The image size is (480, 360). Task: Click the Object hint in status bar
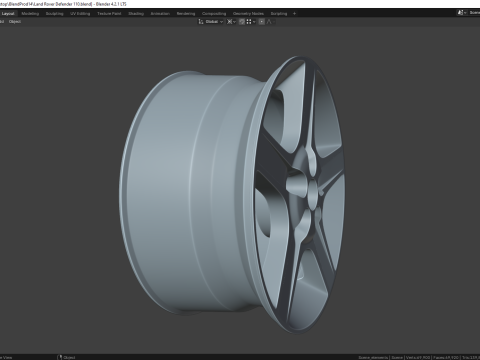tap(69, 357)
